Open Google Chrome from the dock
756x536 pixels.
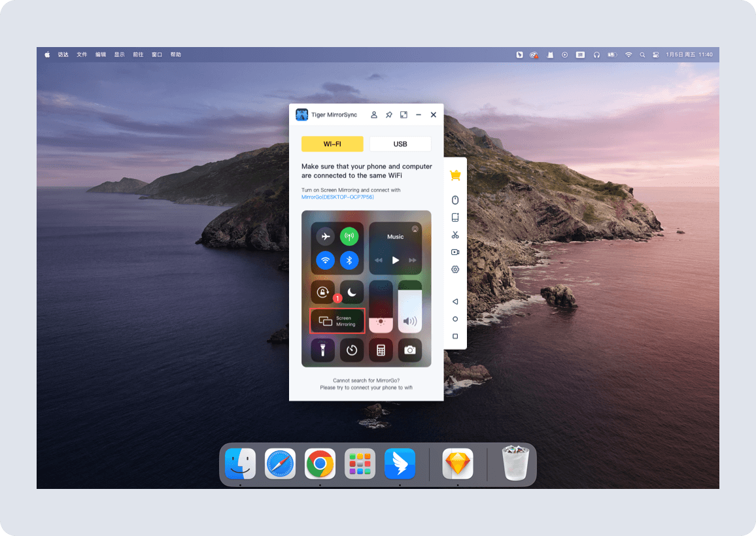320,464
